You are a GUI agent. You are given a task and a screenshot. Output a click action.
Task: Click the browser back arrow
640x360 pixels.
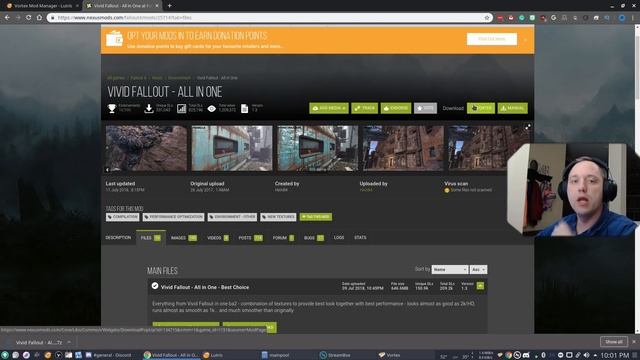(x=7, y=18)
